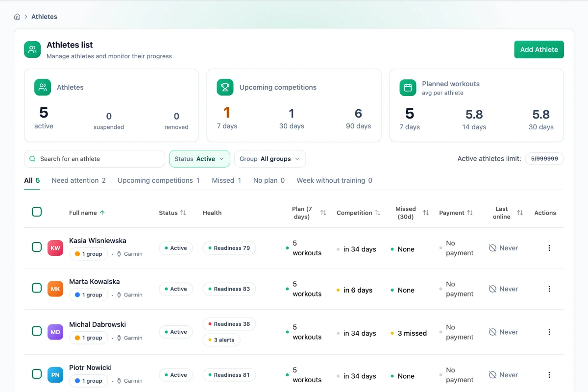Click Garmin watch icon for Michal Dabrowski
This screenshot has width=588, height=392.
pos(119,338)
